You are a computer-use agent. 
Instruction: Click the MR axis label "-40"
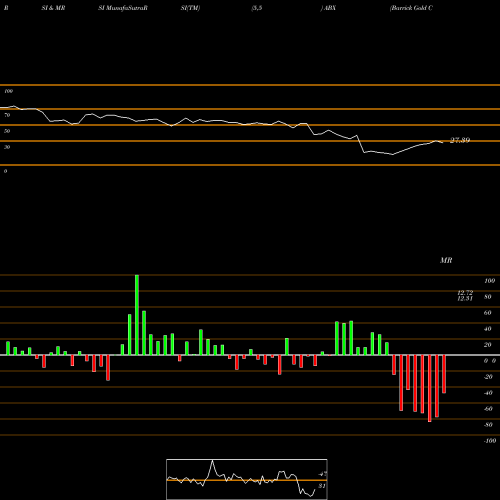(488, 393)
